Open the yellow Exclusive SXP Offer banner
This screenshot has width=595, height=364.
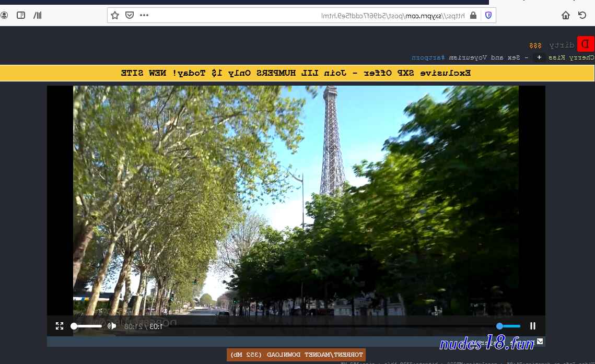coord(297,73)
